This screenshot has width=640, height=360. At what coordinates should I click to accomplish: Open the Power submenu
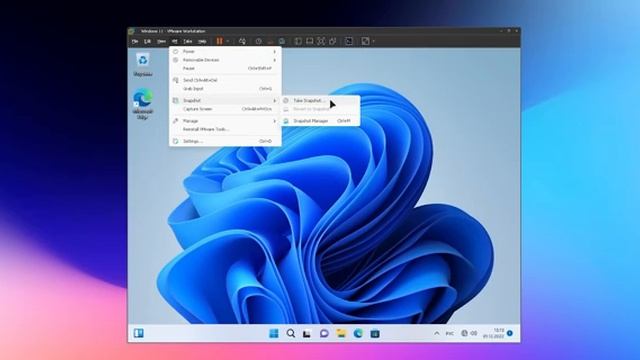point(225,51)
